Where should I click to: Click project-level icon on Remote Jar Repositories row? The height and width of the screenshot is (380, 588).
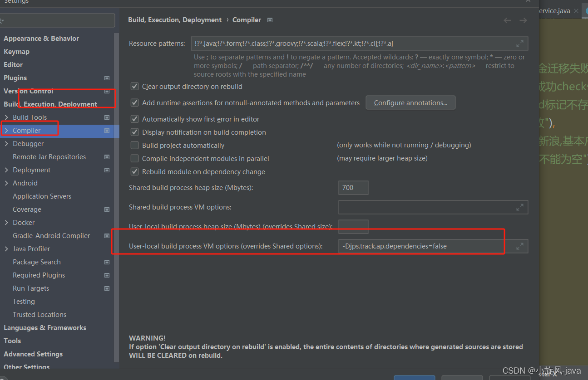click(x=107, y=157)
